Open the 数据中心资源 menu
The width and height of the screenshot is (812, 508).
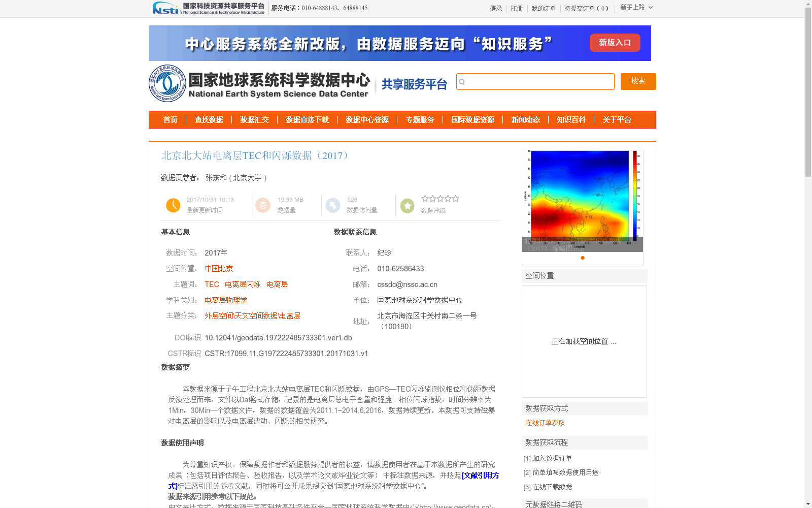(x=367, y=120)
